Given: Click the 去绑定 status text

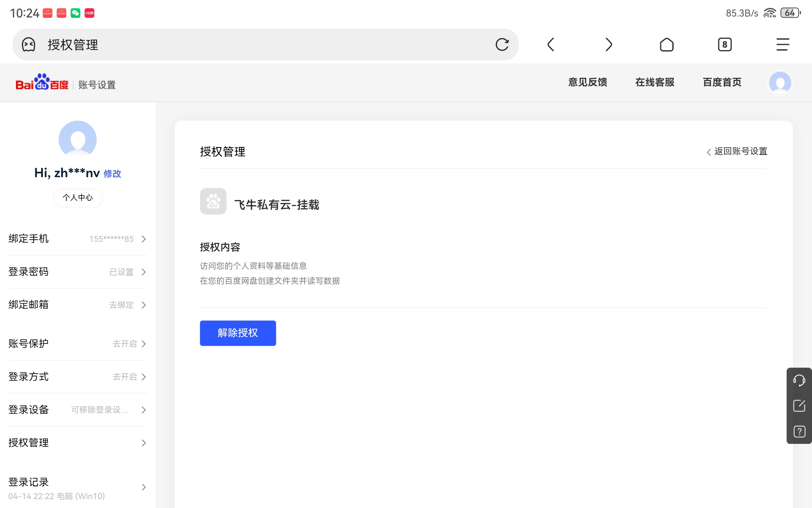Looking at the screenshot, I should [121, 305].
